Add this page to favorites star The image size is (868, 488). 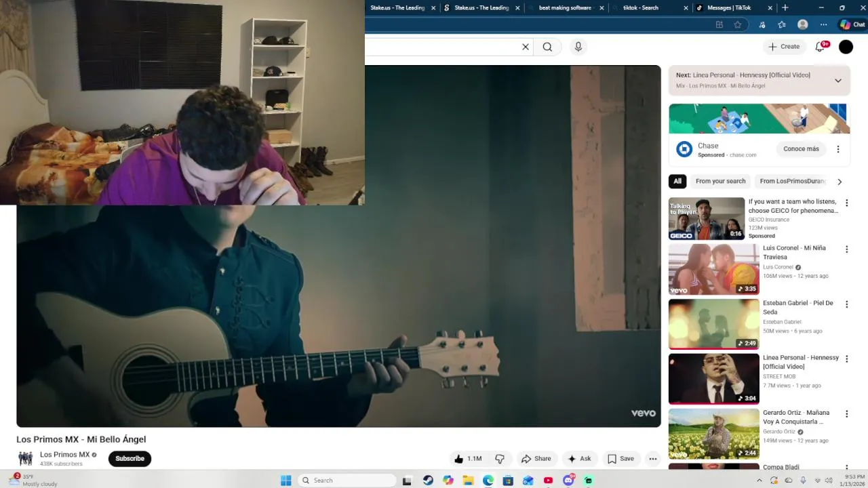click(x=738, y=25)
